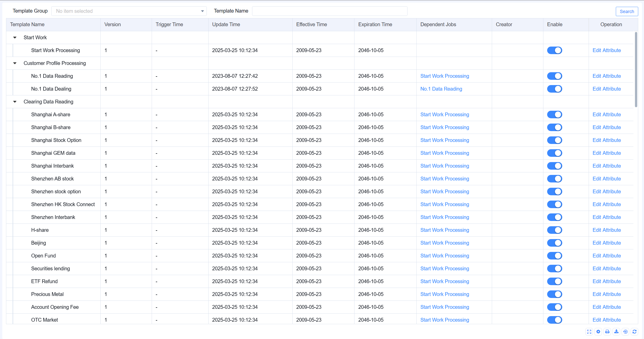Click Edit Attribute for No.1 Data Reading

[x=607, y=76]
